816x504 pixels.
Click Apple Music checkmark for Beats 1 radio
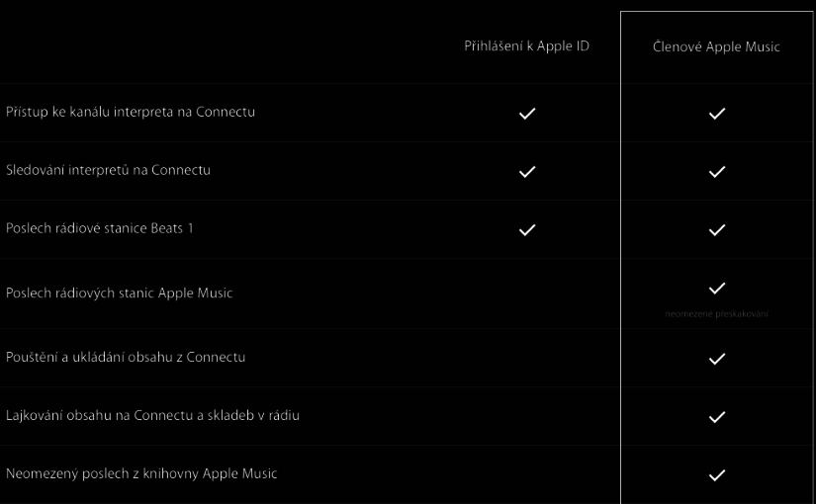pyautogui.click(x=718, y=229)
